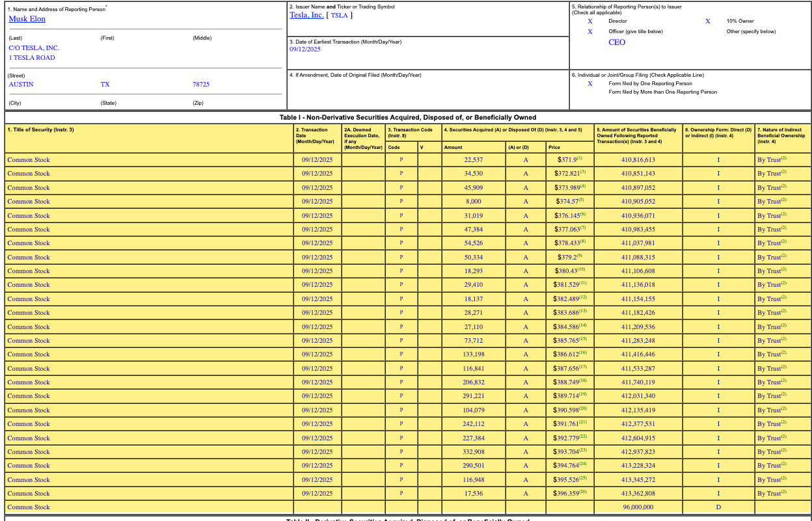Screen dimensions: 812x521
Task: Click footnote marker on the $371.9 price
Action: [580, 158]
